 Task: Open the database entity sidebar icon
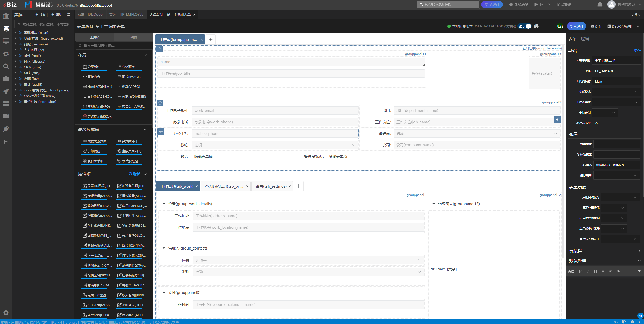pos(6,28)
